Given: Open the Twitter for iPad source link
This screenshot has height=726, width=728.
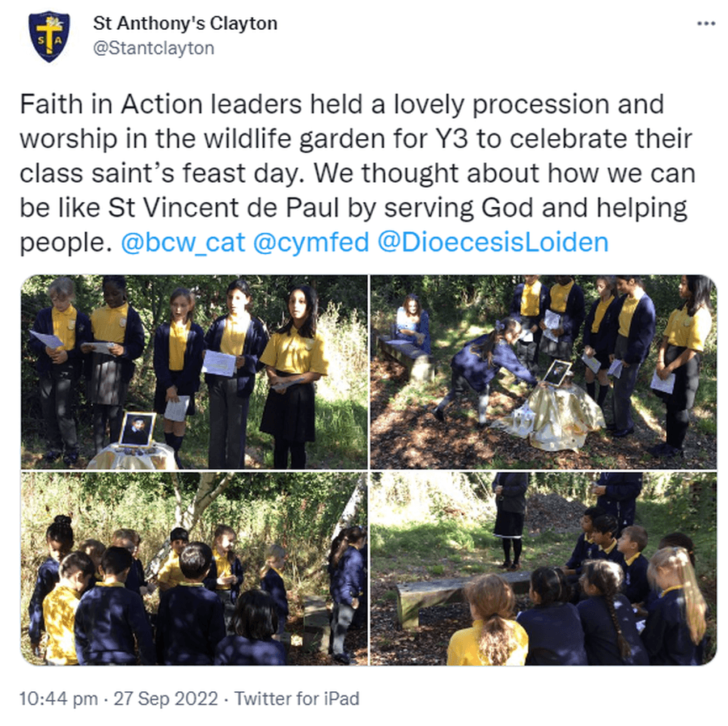Looking at the screenshot, I should [x=297, y=699].
